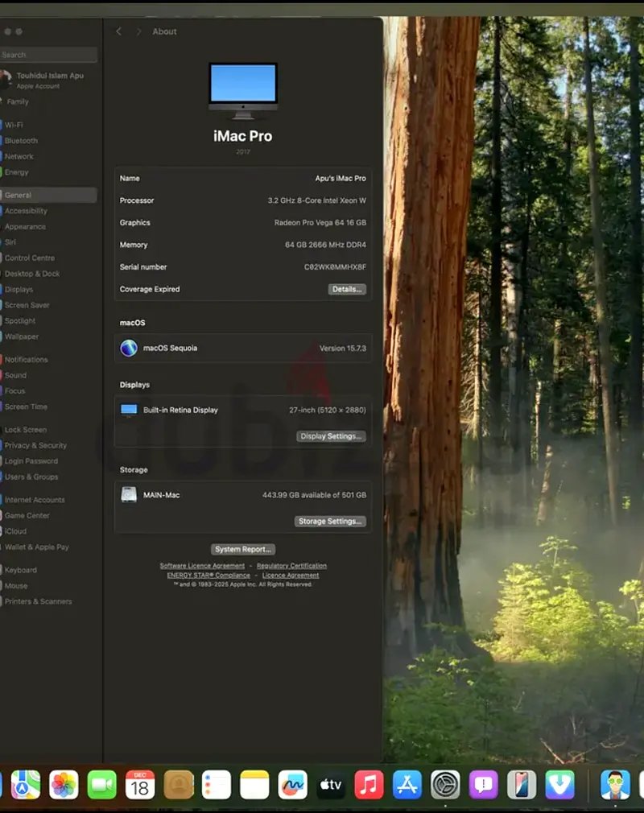Open Photos app in the Dock
This screenshot has height=813, width=644.
tap(64, 784)
